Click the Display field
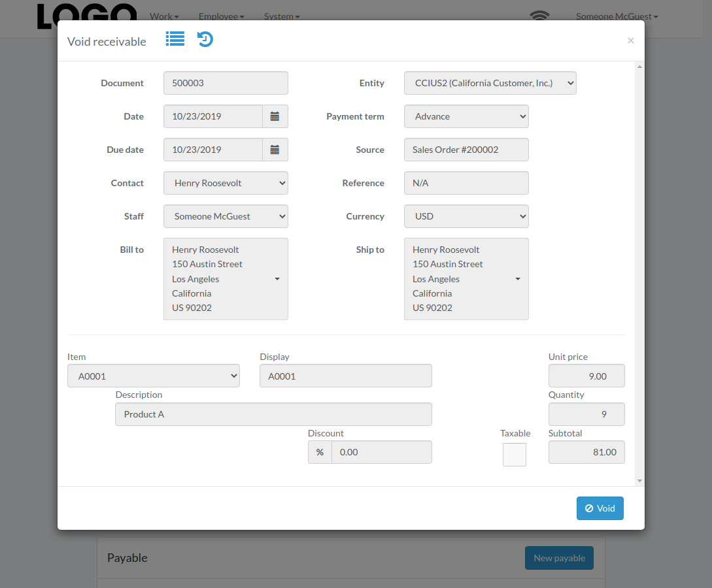Screen dimensions: 712x588 coord(346,376)
